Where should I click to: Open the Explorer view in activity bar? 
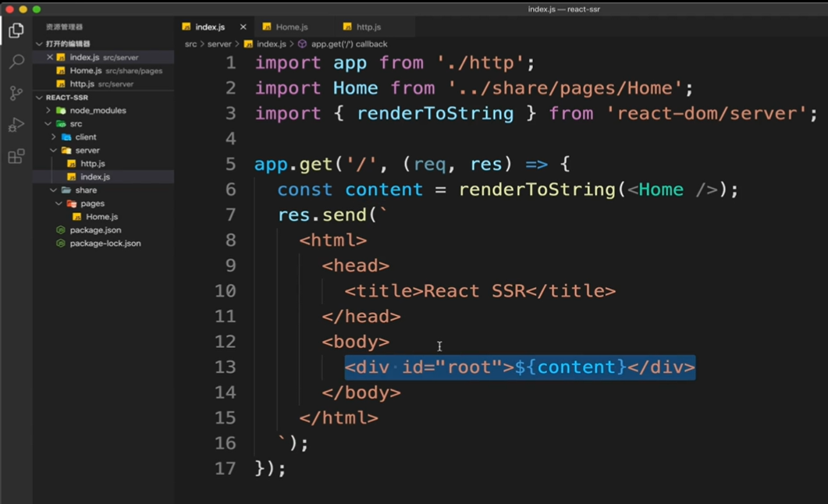16,30
